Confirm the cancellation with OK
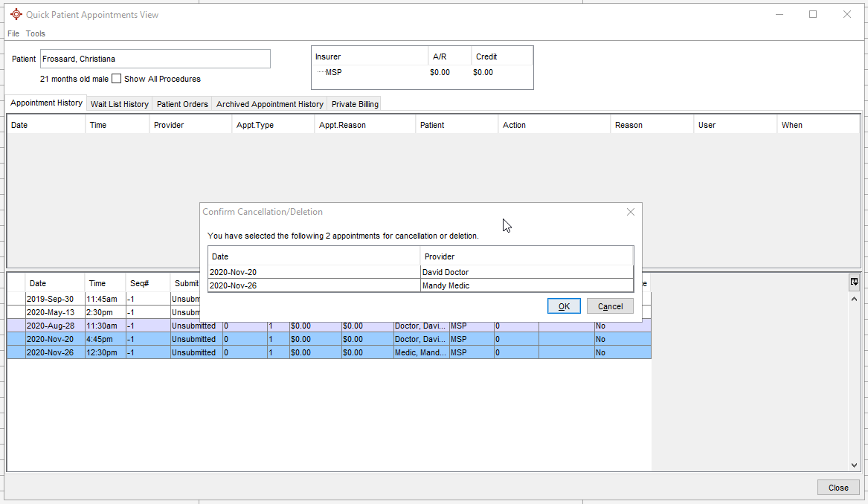Screen dimensions: 868x504 tap(564, 306)
